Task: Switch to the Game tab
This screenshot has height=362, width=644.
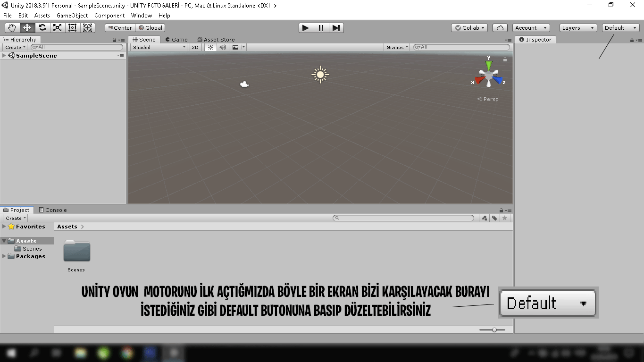Action: pyautogui.click(x=176, y=40)
